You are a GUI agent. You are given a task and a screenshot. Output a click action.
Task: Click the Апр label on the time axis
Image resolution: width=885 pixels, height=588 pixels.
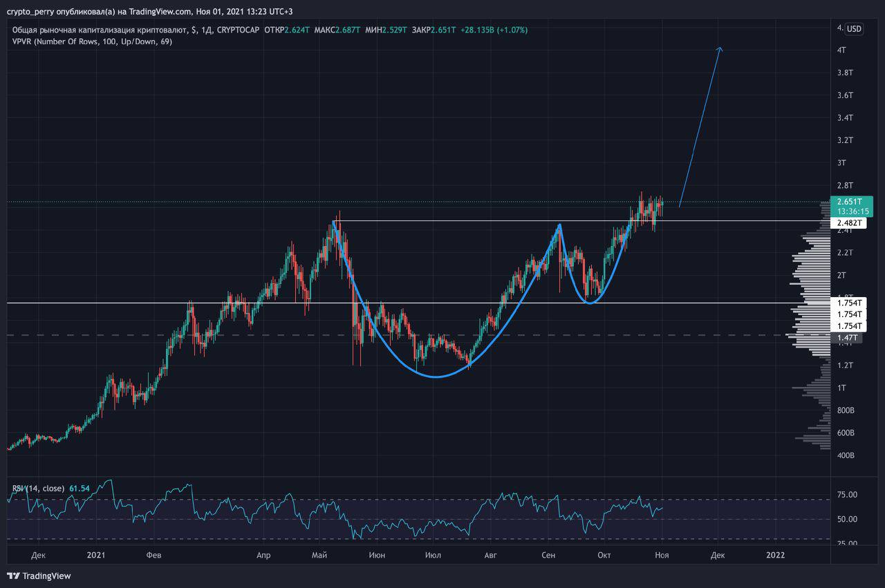[263, 554]
